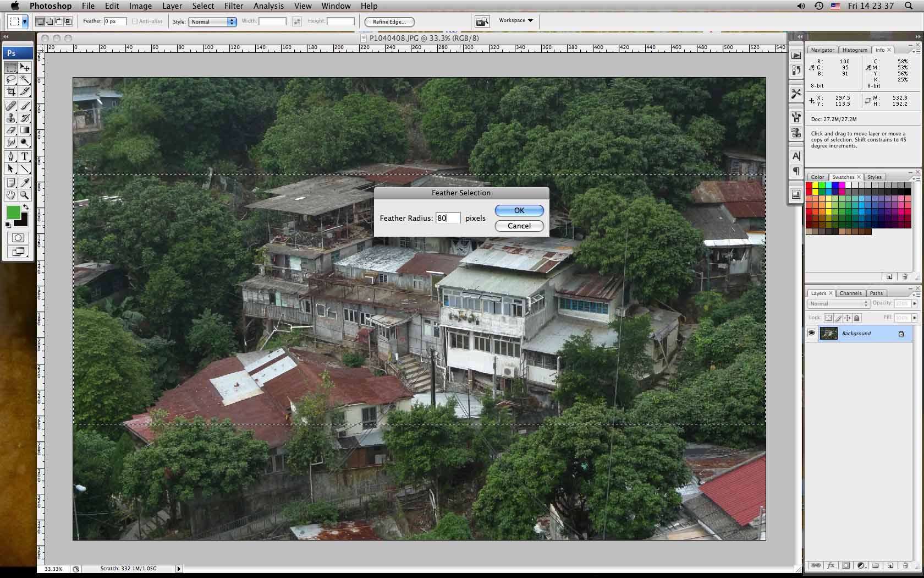Open Opacity slider arrow in Layers
The height and width of the screenshot is (578, 924).
(915, 303)
